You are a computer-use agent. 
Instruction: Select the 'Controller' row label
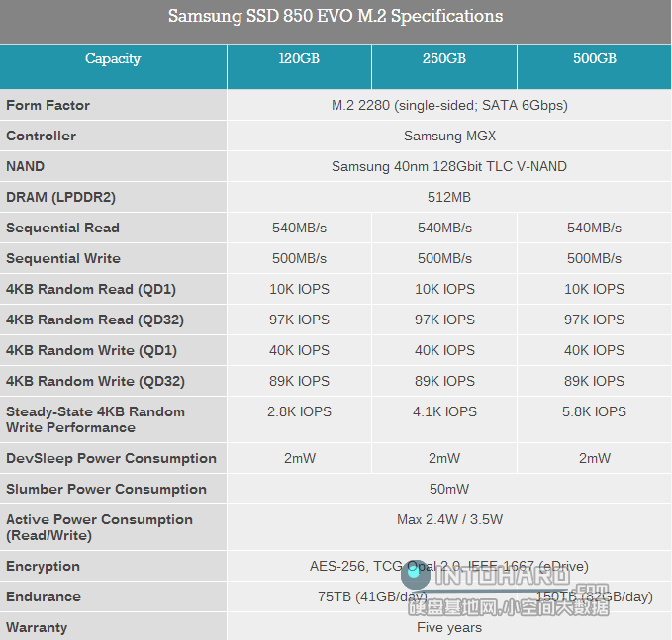[42, 136]
